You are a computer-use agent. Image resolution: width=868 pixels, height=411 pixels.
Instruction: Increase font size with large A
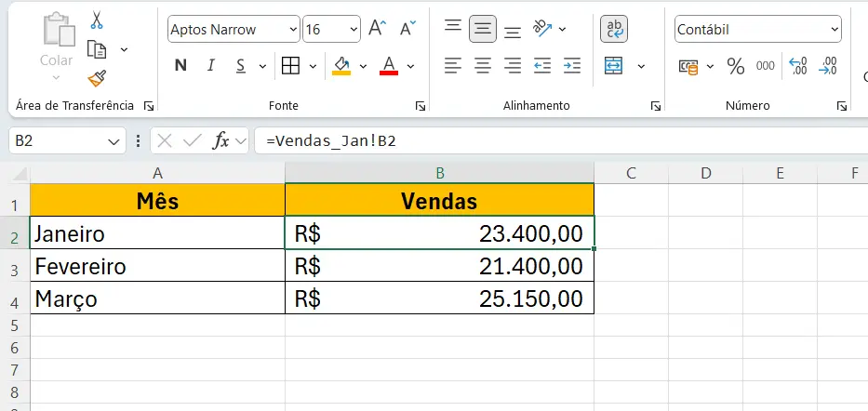tap(378, 29)
